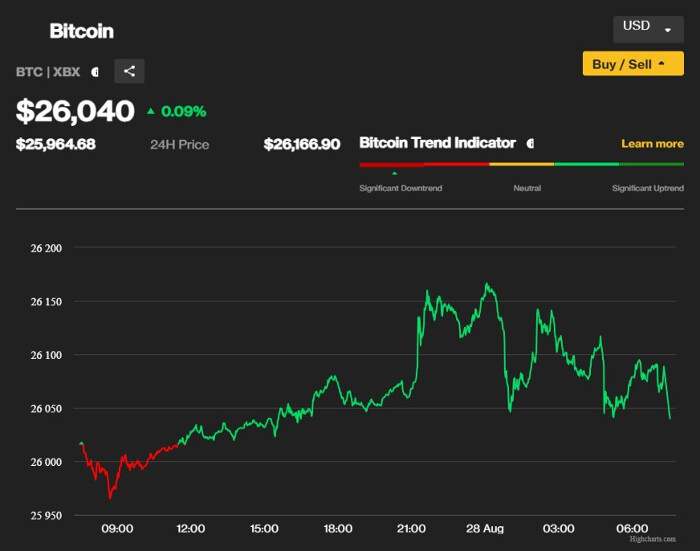Click the Bitcoin page title
Screen dimensions: 700x551
[82, 31]
